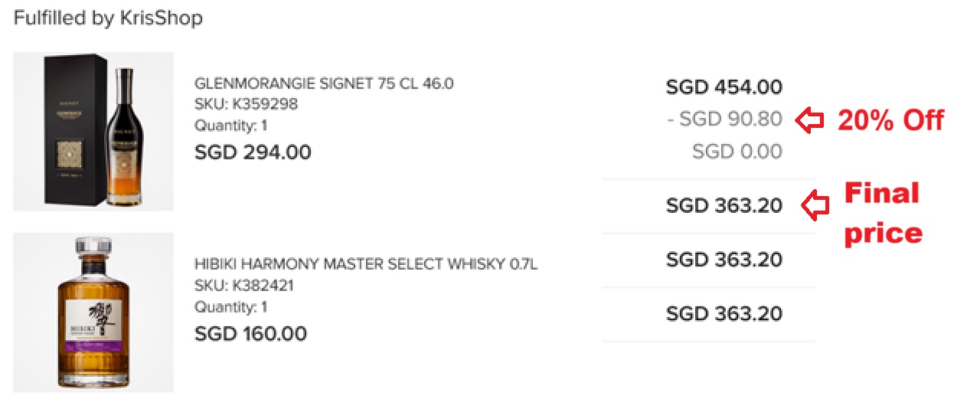
Task: Open the Hibiki Harmony bottle image
Action: click(x=93, y=312)
